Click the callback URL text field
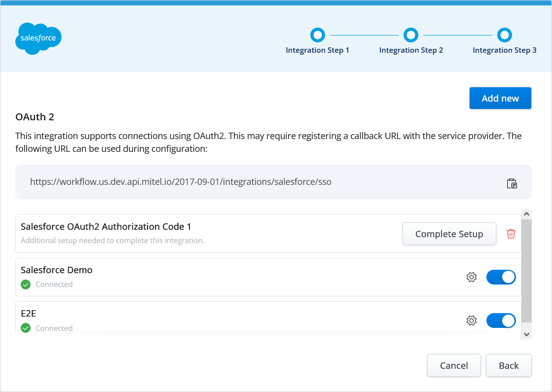This screenshot has height=392, width=552. [181, 182]
